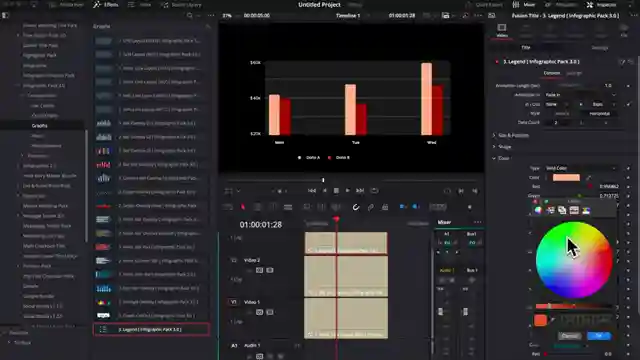Select the Graphs folder in effects tree

click(40, 126)
